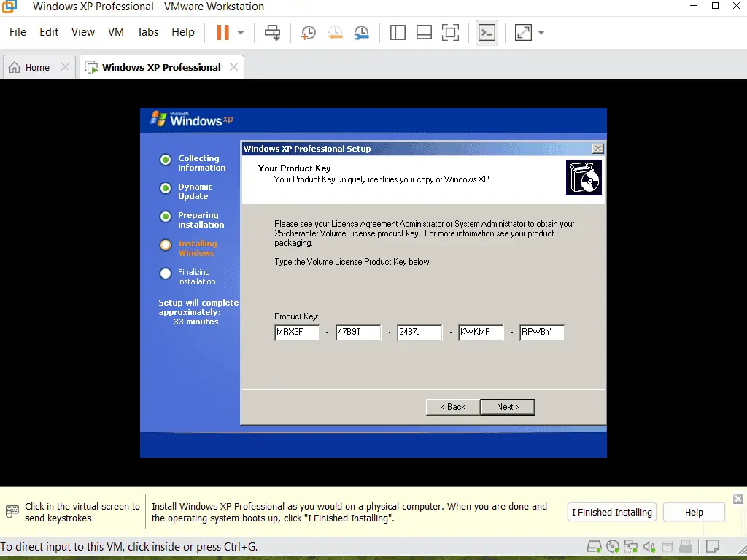Click the third product key field 2487J
Viewport: 747px width, 560px height.
pyautogui.click(x=419, y=332)
